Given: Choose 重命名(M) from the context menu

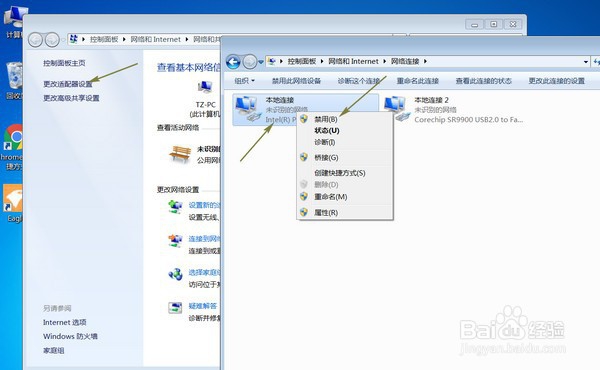Looking at the screenshot, I should (331, 197).
